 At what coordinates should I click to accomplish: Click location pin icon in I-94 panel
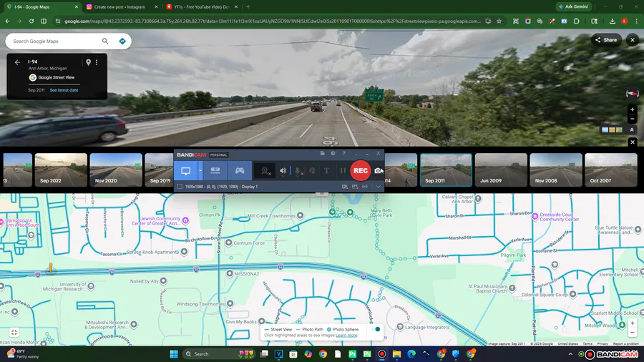(88, 62)
